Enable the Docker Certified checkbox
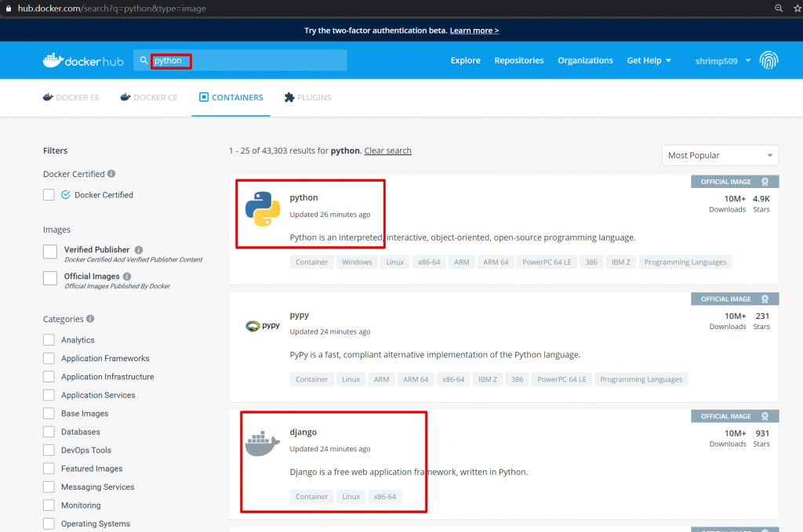Image resolution: width=803 pixels, height=532 pixels. pos(49,195)
